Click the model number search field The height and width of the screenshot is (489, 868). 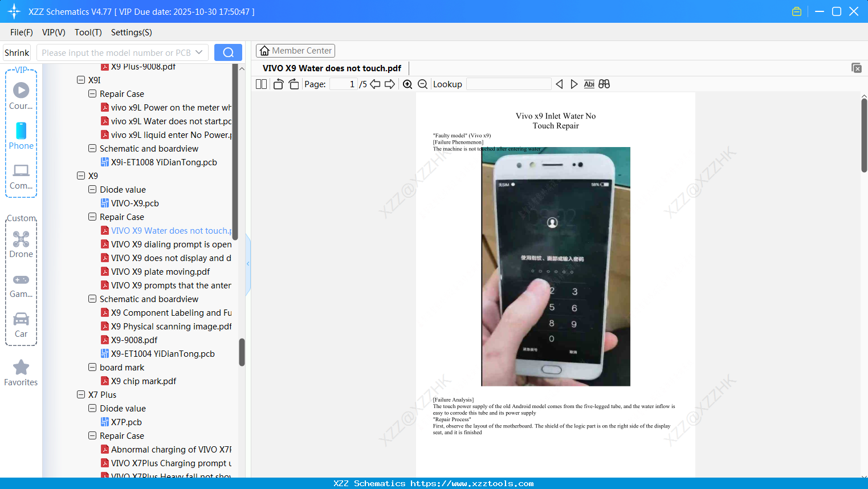[116, 52]
